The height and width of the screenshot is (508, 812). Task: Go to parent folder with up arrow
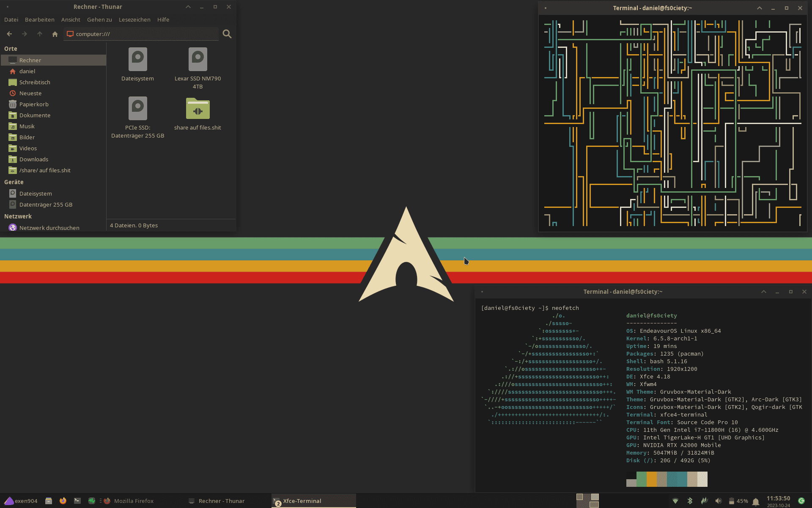coord(40,34)
